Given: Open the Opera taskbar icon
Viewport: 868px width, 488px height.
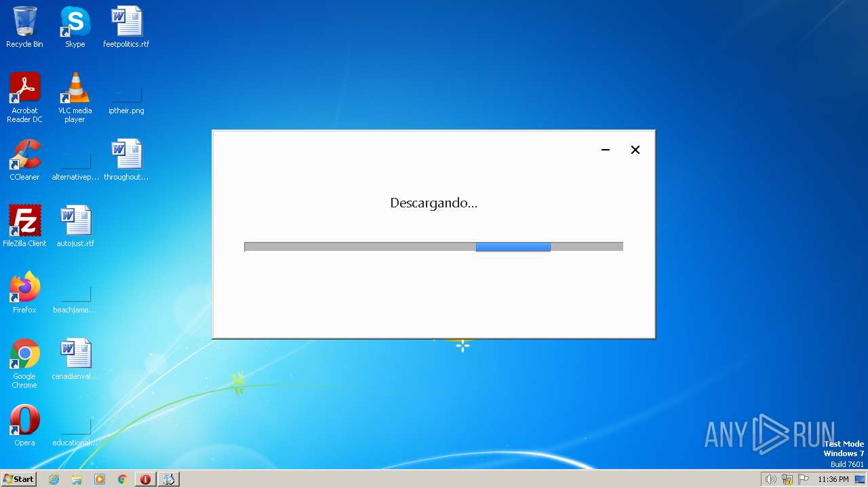Looking at the screenshot, I should tap(145, 479).
